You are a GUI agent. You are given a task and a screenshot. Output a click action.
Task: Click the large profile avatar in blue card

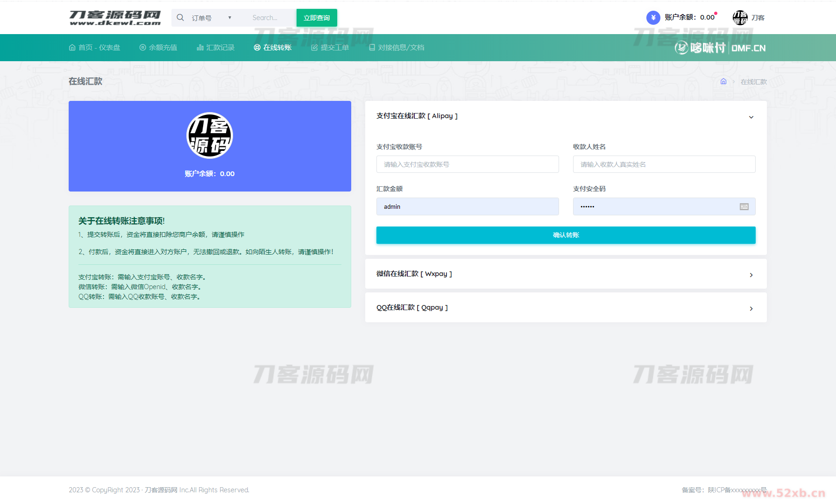(x=210, y=135)
